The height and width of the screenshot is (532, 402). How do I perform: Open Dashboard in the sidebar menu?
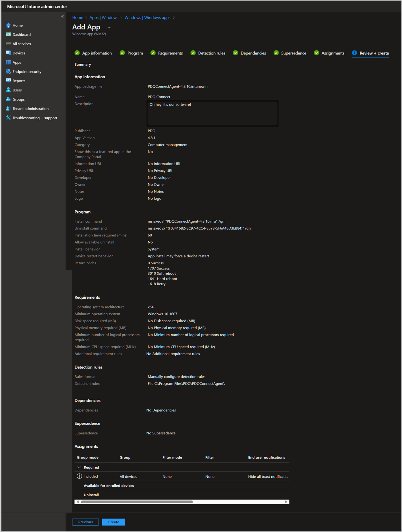(22, 34)
